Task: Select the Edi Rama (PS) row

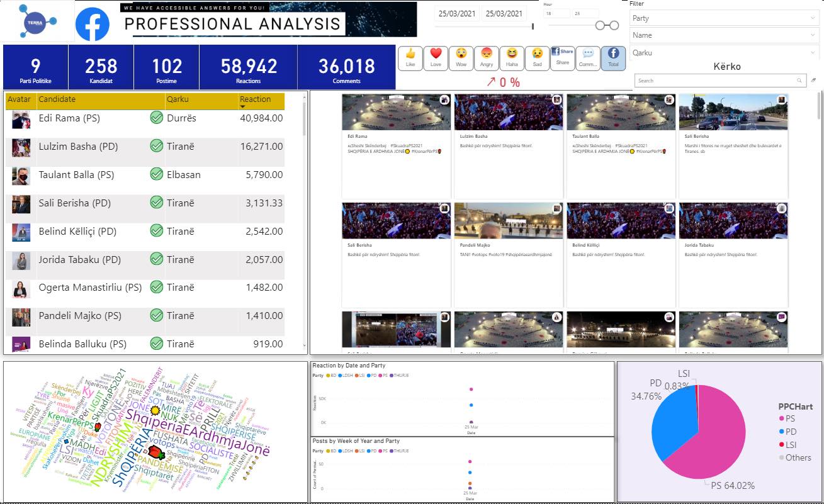Action: [x=69, y=118]
